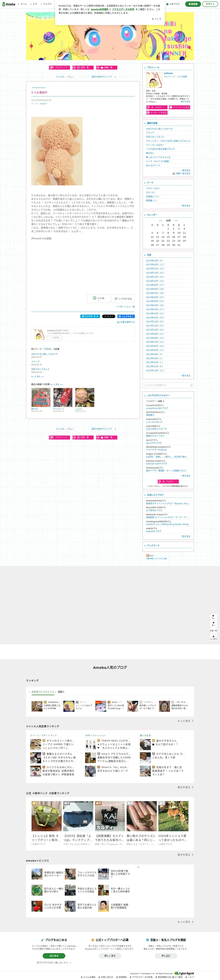The width and height of the screenshot is (220, 980).
Task: Click the メッセージを送る button
Action: [x=156, y=113]
